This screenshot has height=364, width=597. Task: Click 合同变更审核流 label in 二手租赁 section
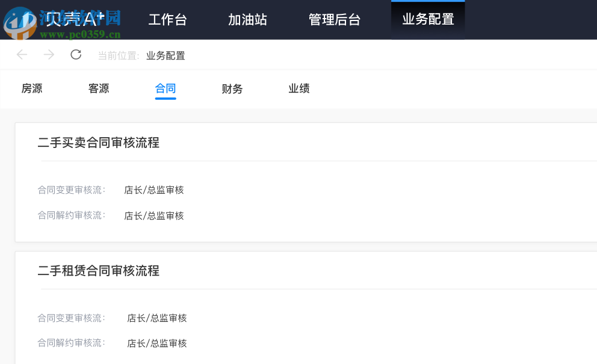coord(71,318)
